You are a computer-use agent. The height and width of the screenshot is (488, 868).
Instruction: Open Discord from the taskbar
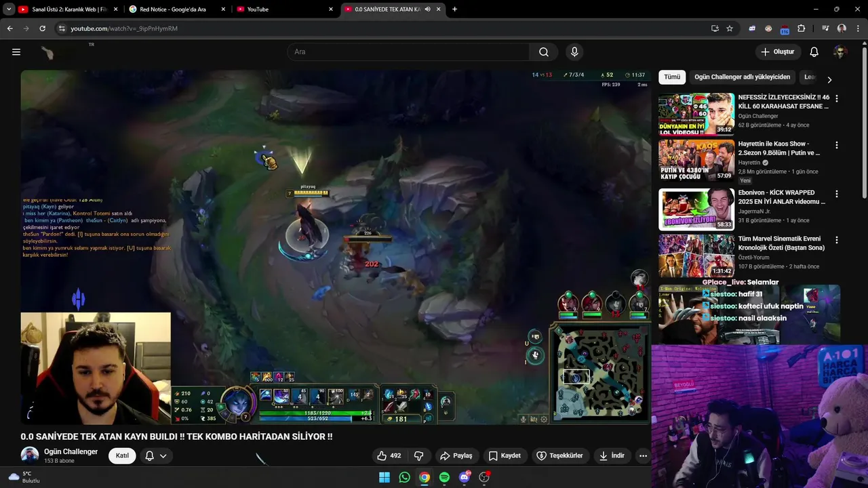click(465, 477)
